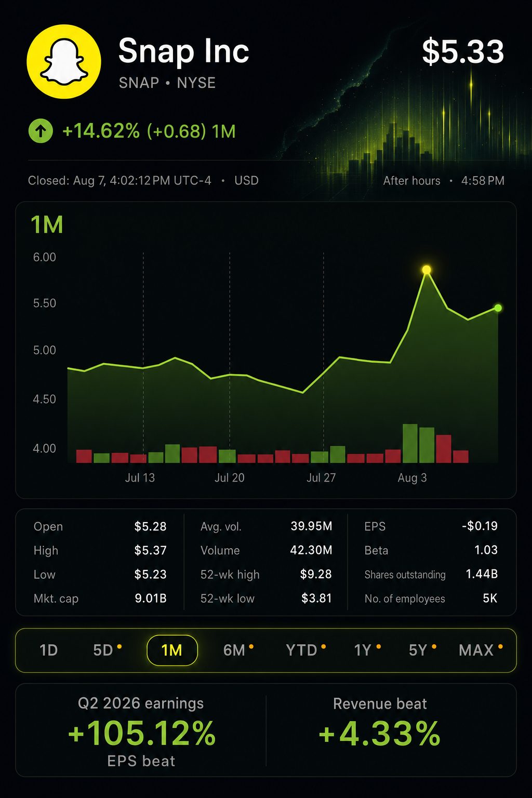This screenshot has width=532, height=798.
Task: Click the Volume value 42.30M
Action: [311, 550]
